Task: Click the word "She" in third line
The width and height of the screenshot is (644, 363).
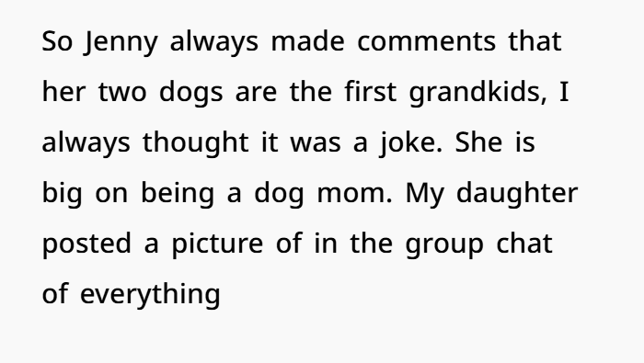Action: 478,142
